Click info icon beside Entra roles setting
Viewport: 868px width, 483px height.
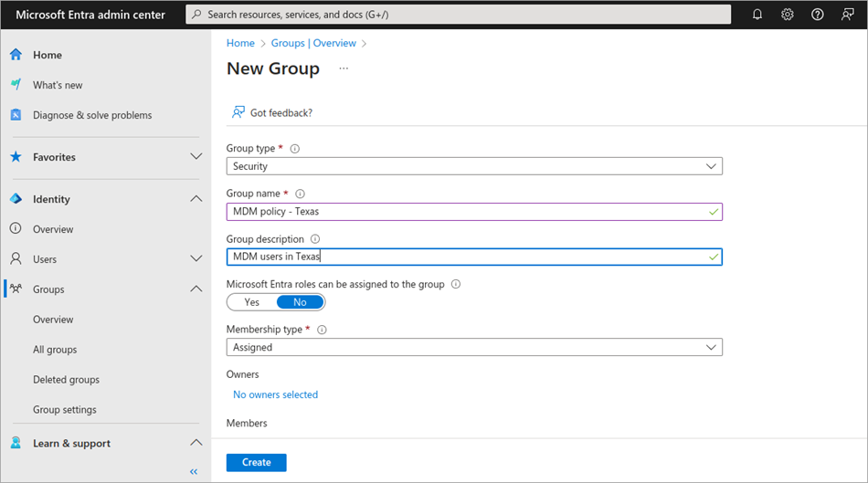(x=456, y=284)
